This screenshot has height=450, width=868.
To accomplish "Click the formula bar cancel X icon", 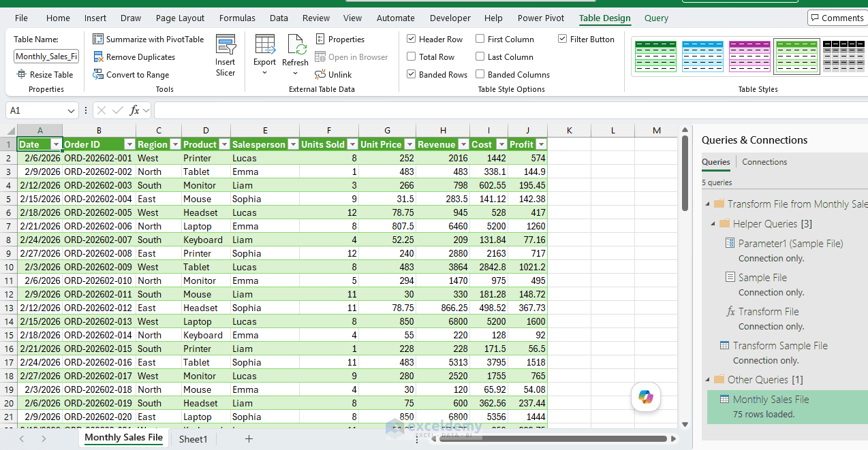I will (102, 110).
